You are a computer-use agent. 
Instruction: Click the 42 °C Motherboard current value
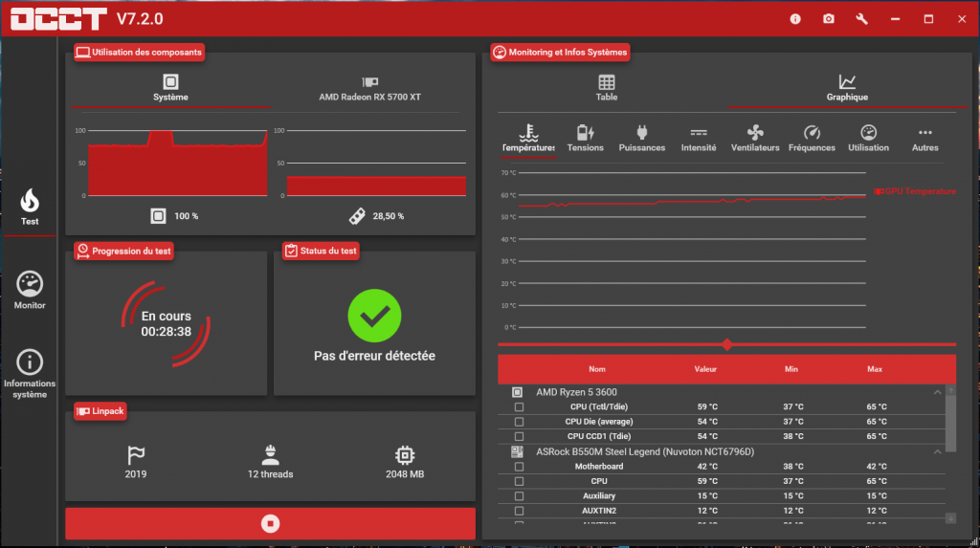click(707, 467)
